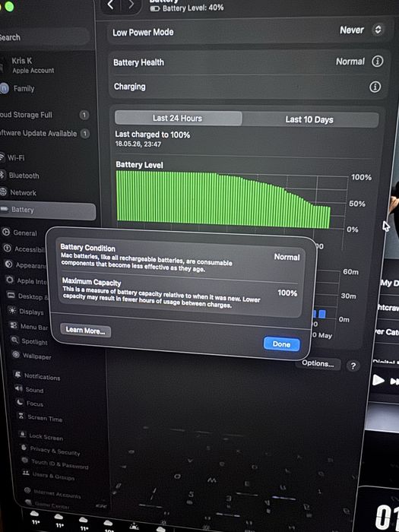The image size is (399, 532).
Task: Click the play button in the media widget
Action: (x=378, y=380)
